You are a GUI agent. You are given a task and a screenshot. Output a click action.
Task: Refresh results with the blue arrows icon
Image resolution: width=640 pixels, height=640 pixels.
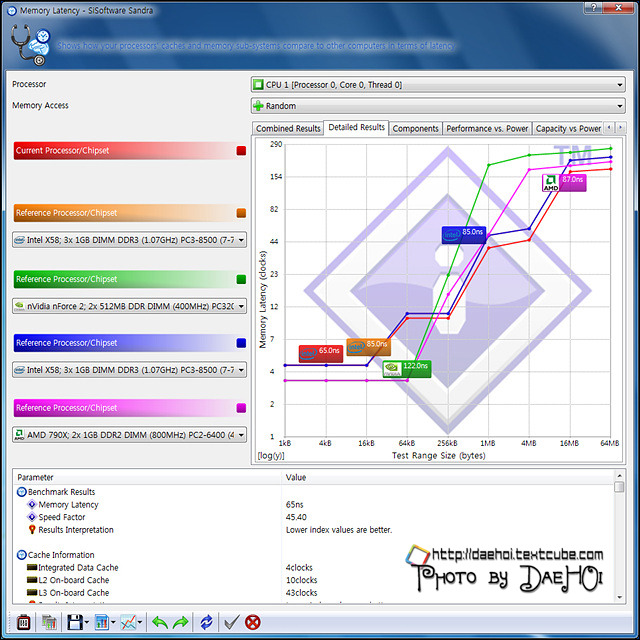coord(206,622)
